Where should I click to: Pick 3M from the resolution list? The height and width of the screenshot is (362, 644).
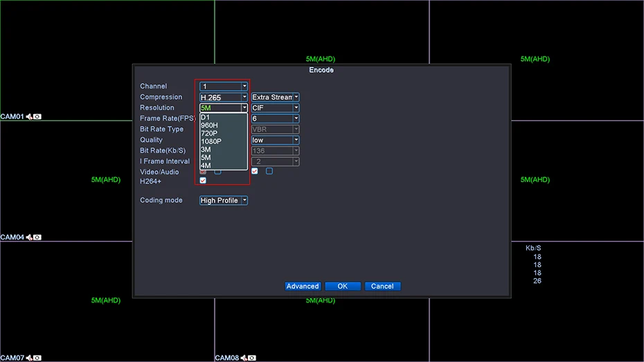[x=224, y=150]
